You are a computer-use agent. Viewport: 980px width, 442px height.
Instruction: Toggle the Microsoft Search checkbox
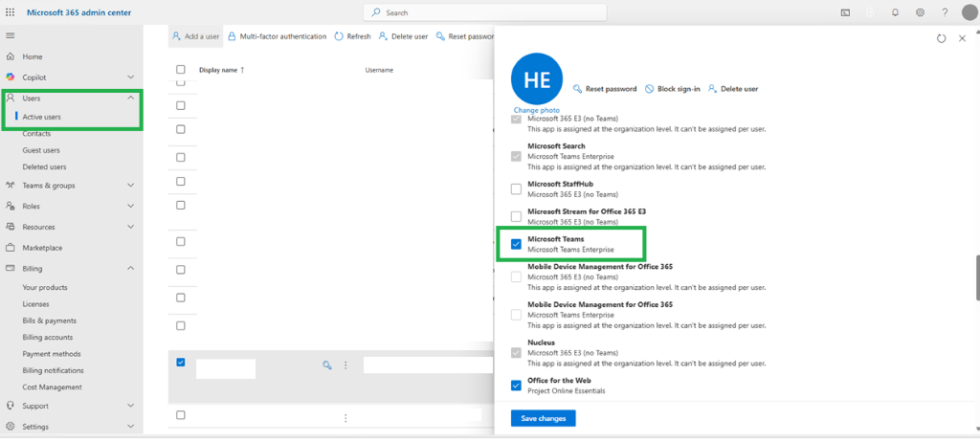pos(516,156)
